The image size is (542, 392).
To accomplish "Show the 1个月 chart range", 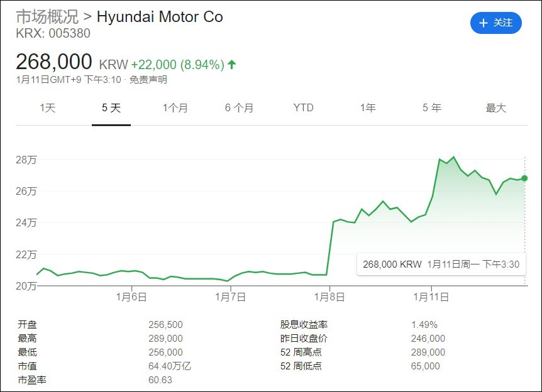I will (x=175, y=108).
